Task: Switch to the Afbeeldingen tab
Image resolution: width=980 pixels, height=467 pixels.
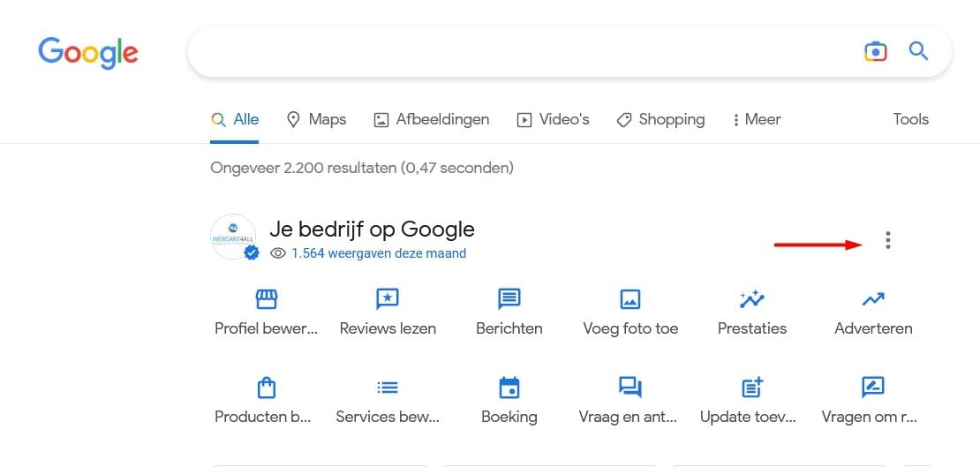Action: click(431, 119)
